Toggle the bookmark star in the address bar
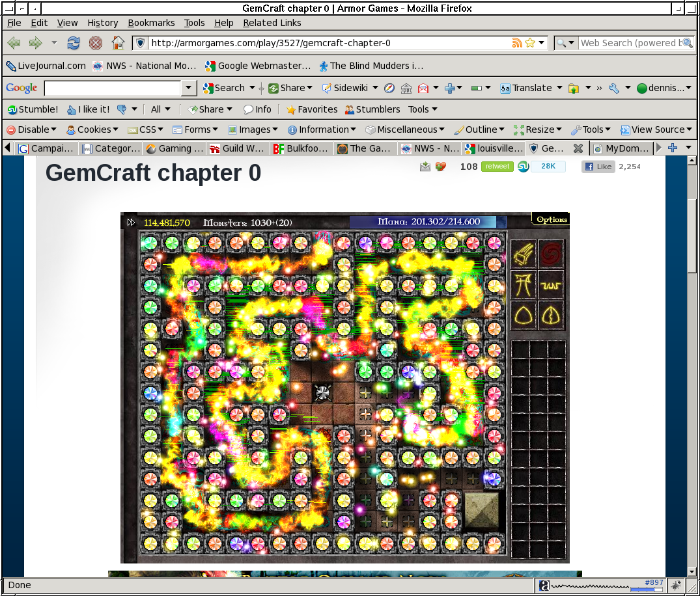Image resolution: width=700 pixels, height=596 pixels. coord(530,43)
